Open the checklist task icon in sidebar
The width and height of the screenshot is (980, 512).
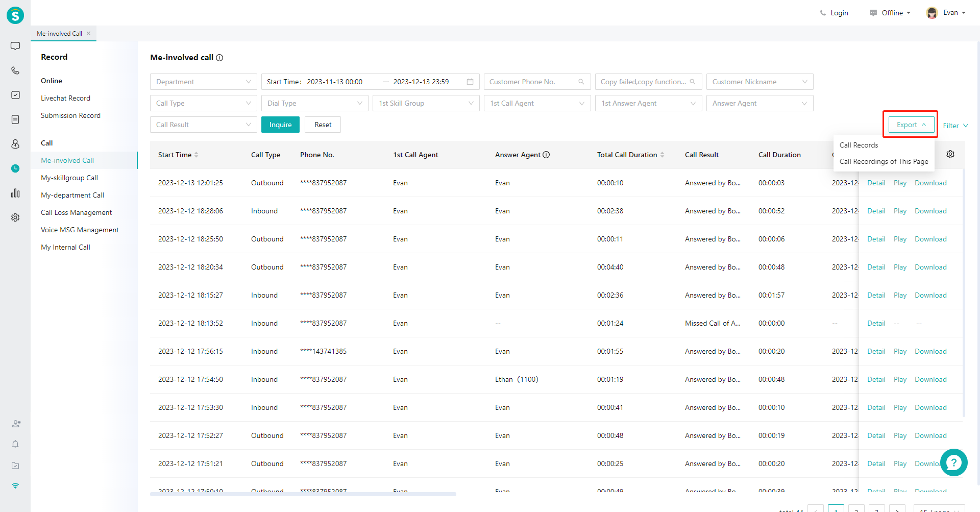coord(15,95)
